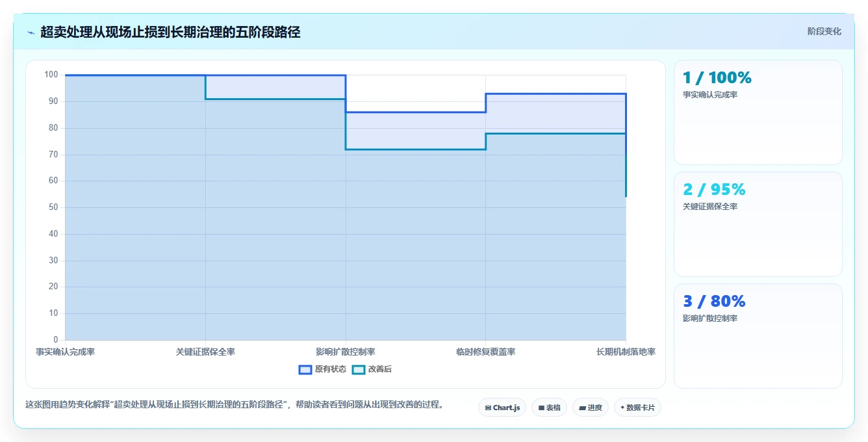Click the y-axis value 100
The height and width of the screenshot is (442, 868).
[x=51, y=75]
